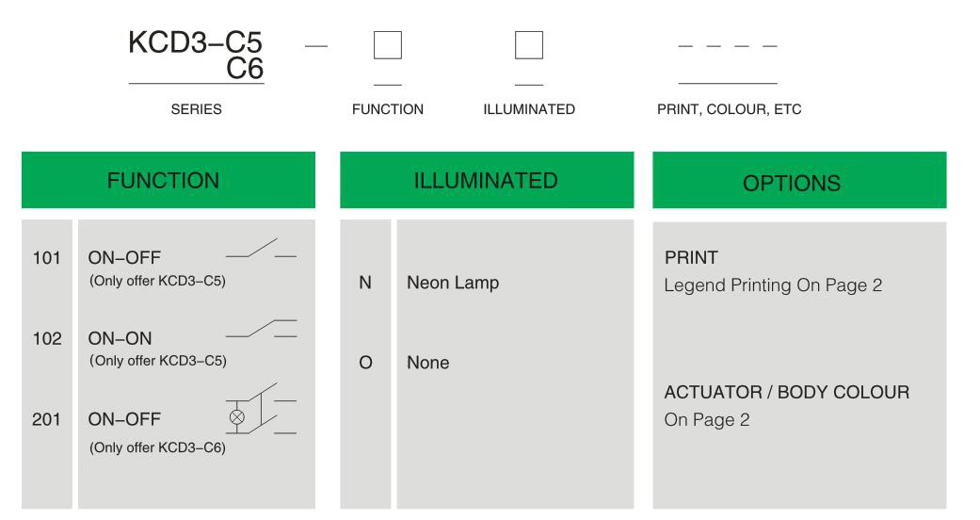Click the 101 ON-OFF switch circuit symbol

(x=261, y=248)
